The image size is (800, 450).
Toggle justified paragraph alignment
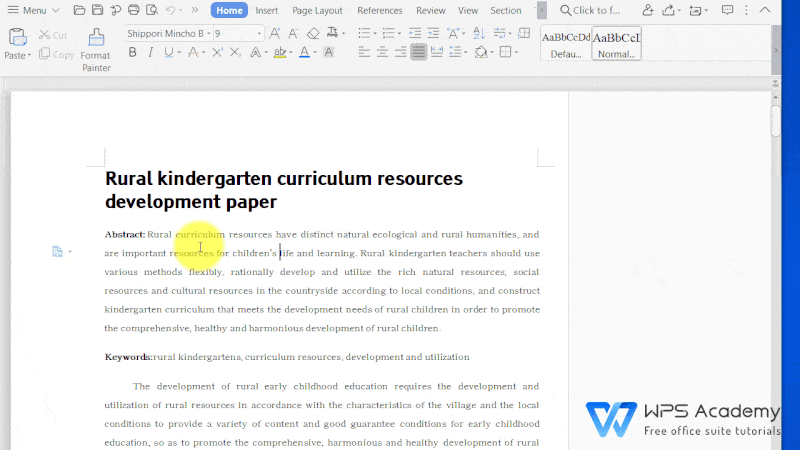point(418,52)
